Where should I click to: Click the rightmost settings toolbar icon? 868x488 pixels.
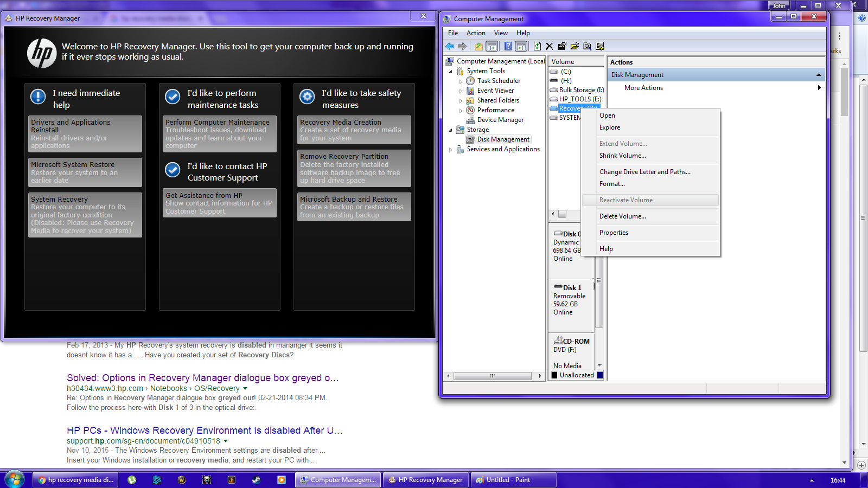click(x=600, y=47)
